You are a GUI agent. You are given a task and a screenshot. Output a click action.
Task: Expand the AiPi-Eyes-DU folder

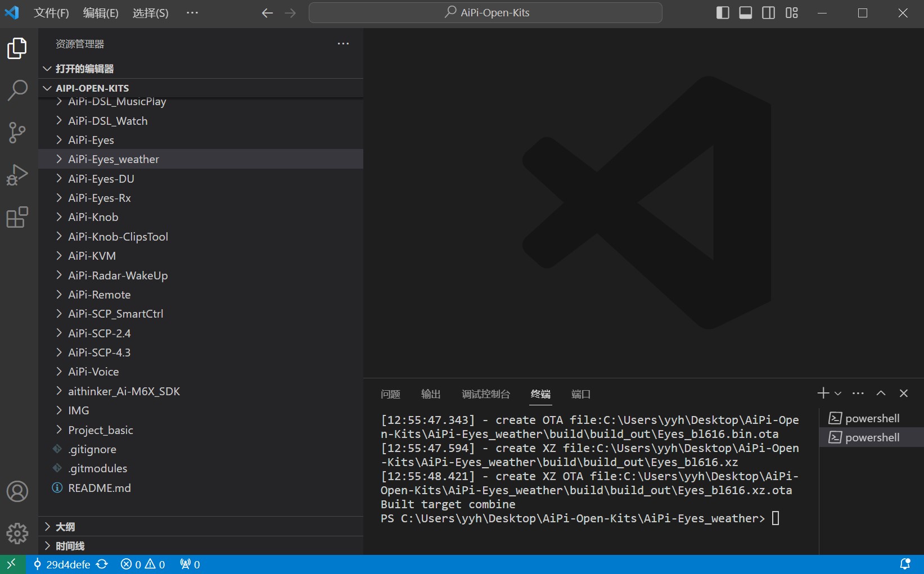coord(201,179)
